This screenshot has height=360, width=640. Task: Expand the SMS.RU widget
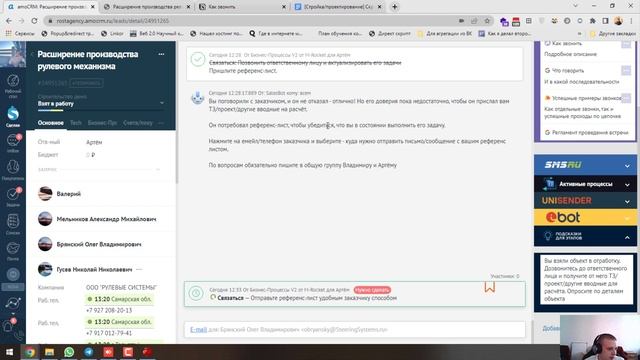pyautogui.click(x=585, y=165)
